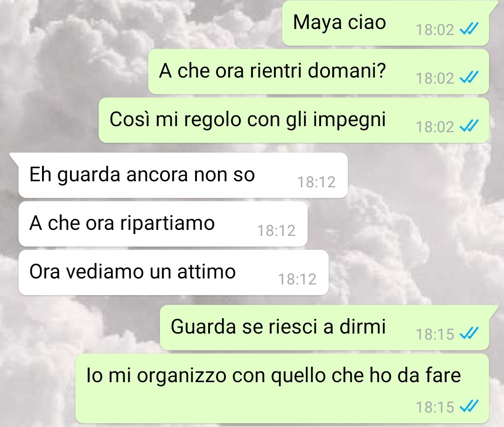Tap the 18:12 time beside 'A che ora ripartiamo'
Screen dimensions: 504x427
276,231
